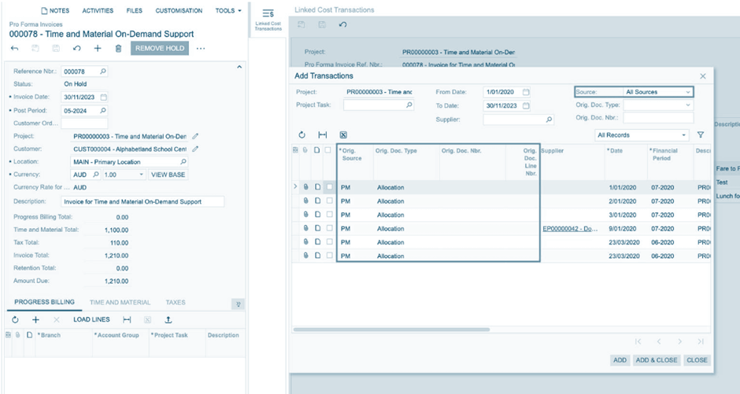Expand the currency rate 1.00 dropdown

coord(141,175)
